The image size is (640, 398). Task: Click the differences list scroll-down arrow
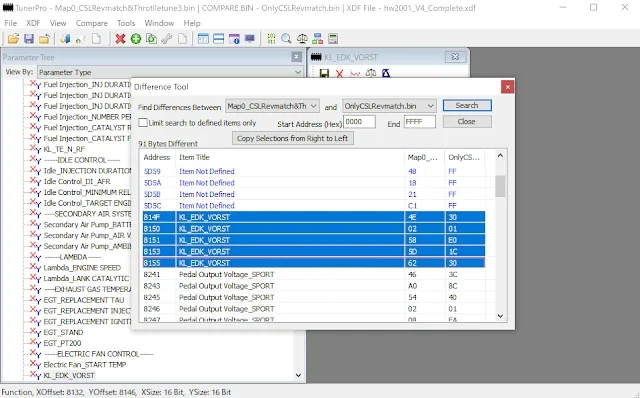(x=500, y=316)
